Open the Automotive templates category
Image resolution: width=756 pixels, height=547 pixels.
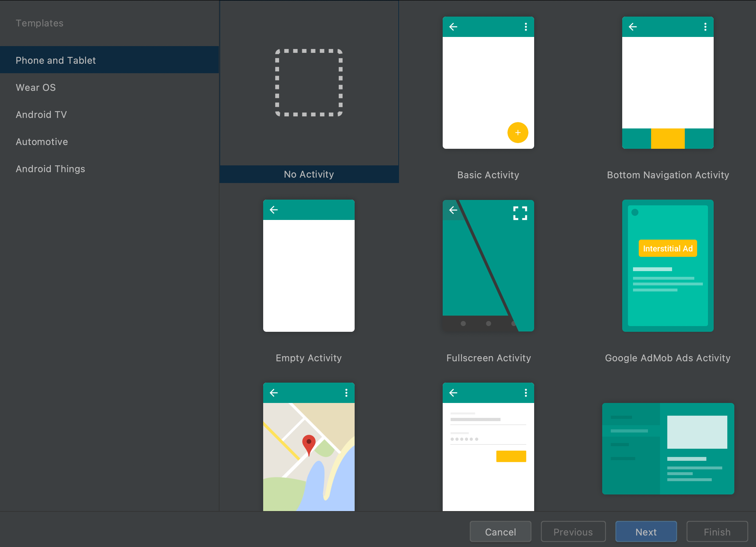click(42, 142)
